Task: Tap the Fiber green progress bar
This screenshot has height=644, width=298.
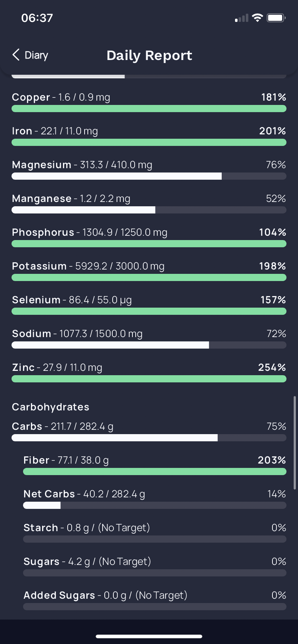Action: 155,471
